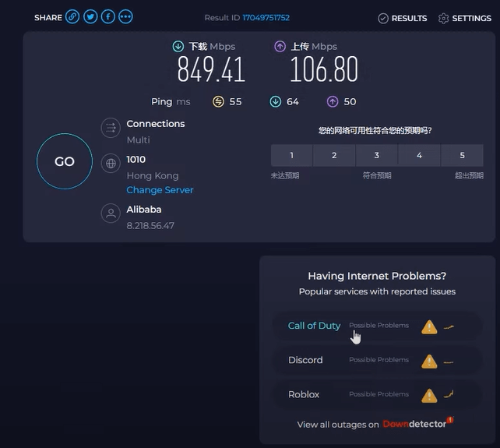Click the upload arrow icon

coord(280,46)
